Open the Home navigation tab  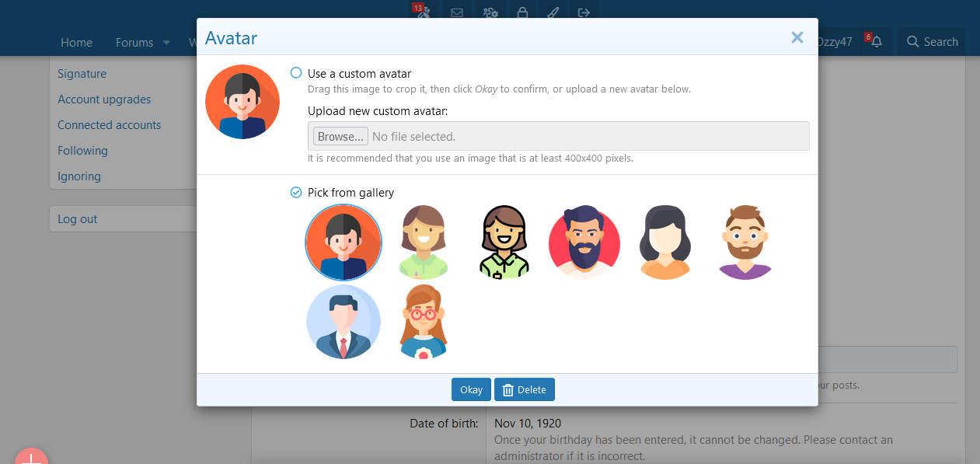point(77,43)
